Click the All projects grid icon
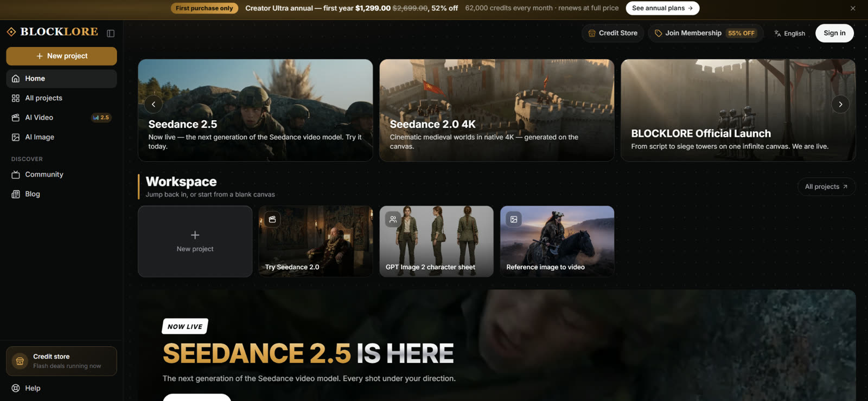 [16, 98]
